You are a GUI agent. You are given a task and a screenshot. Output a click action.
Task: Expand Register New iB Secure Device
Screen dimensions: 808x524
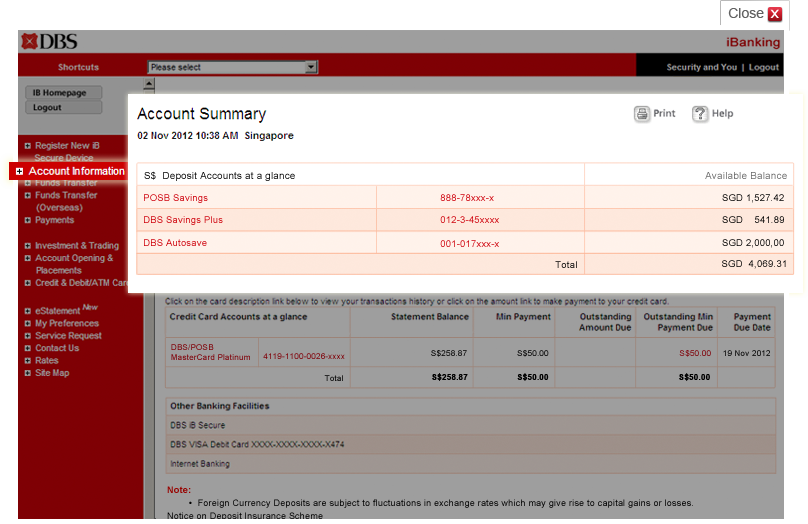pyautogui.click(x=27, y=146)
